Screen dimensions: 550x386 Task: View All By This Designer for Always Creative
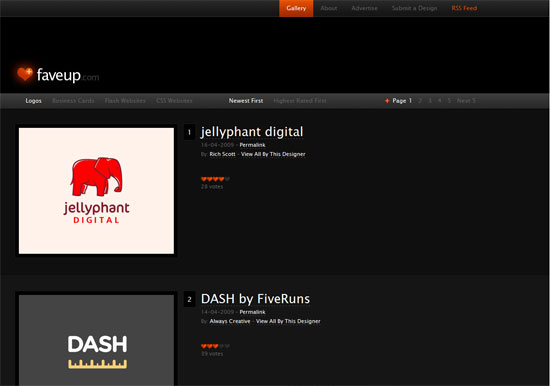[x=288, y=321]
